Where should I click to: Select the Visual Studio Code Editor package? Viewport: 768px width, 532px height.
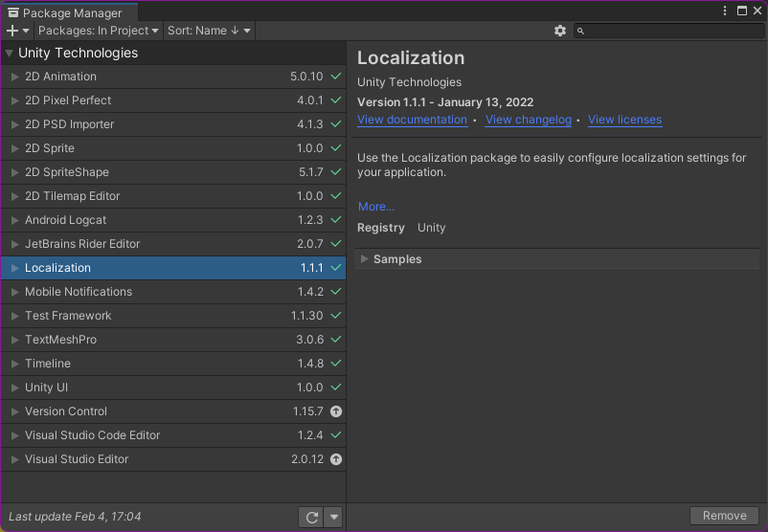[173, 435]
